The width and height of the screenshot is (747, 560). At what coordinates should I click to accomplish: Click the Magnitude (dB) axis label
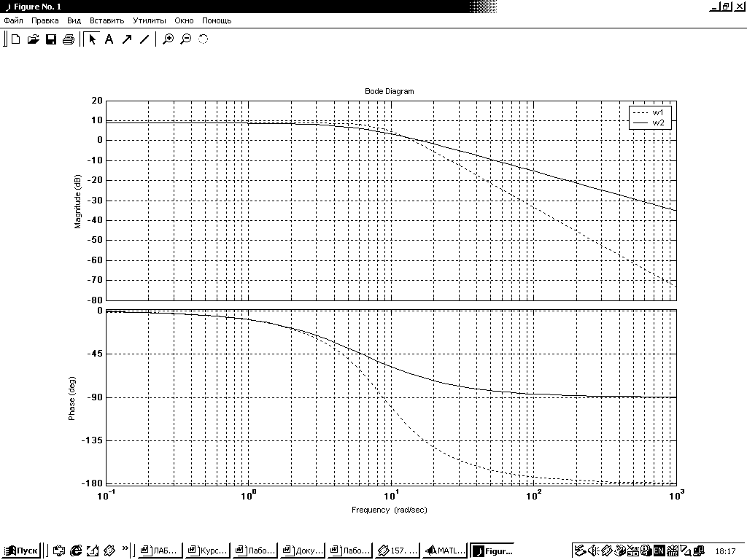click(77, 201)
